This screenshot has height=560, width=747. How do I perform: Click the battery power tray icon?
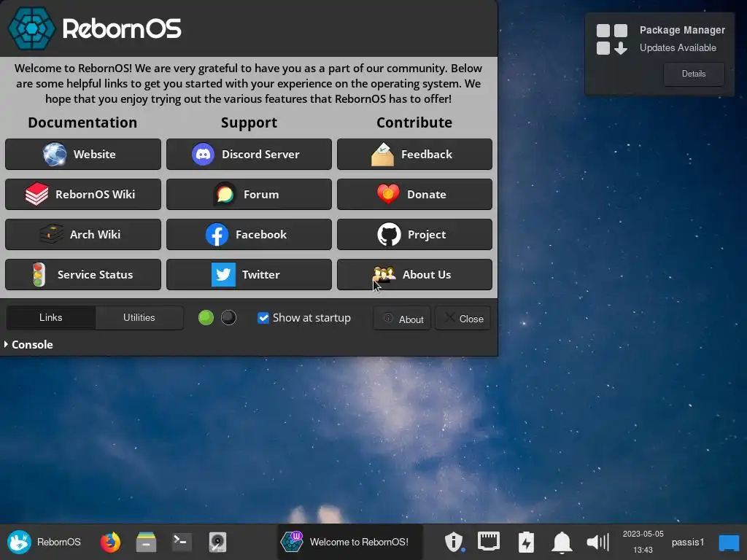click(526, 542)
